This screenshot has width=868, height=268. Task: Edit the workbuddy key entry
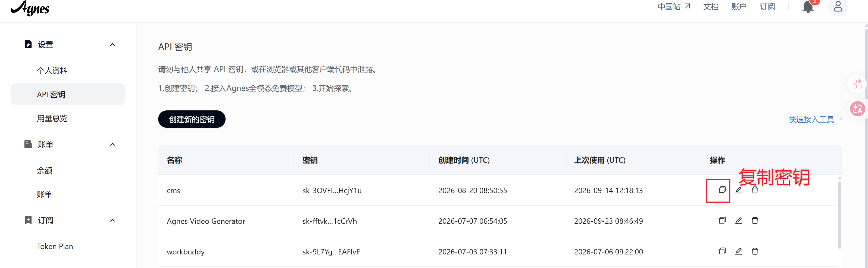tap(738, 251)
